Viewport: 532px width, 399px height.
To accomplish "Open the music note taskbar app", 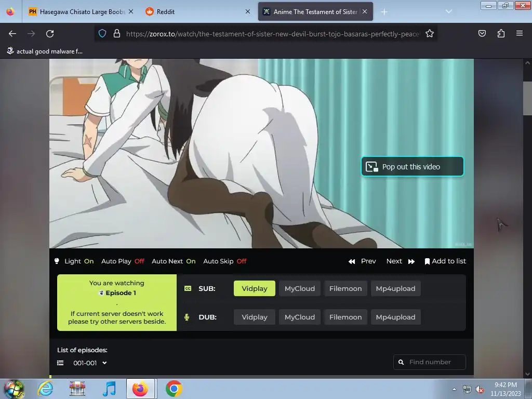I will coord(110,389).
